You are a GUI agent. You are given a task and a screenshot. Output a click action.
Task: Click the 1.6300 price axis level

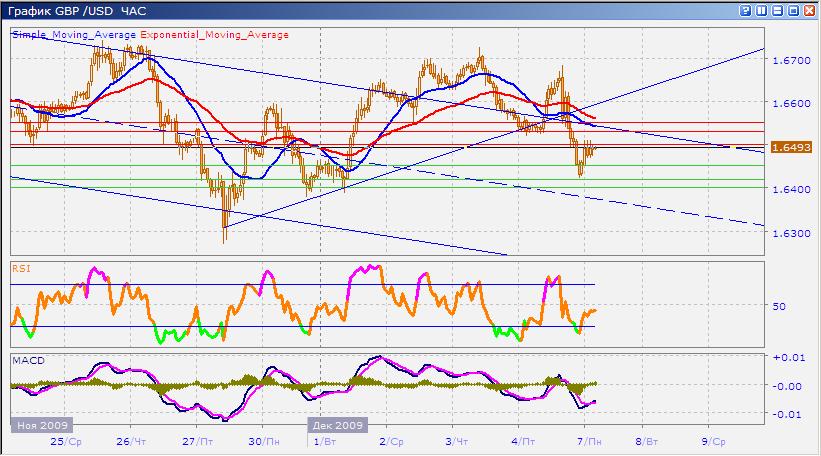tap(790, 233)
